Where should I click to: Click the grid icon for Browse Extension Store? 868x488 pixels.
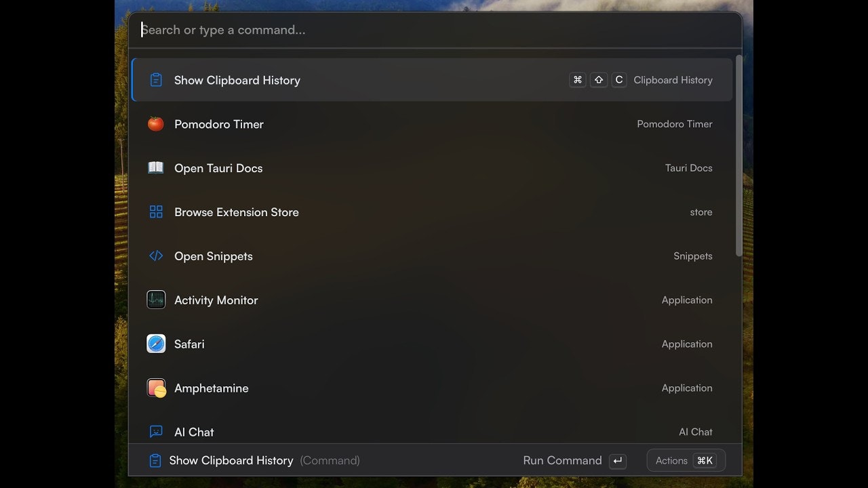coord(156,212)
